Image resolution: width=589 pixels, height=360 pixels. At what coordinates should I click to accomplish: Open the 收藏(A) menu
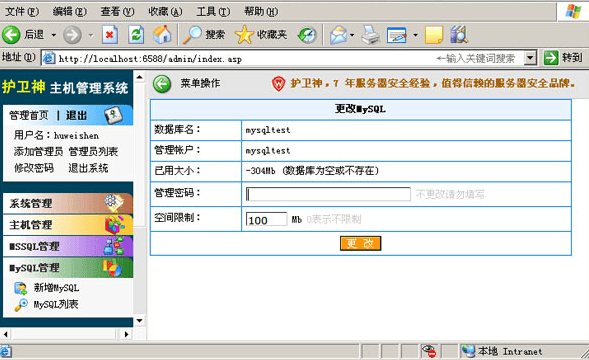pos(165,12)
